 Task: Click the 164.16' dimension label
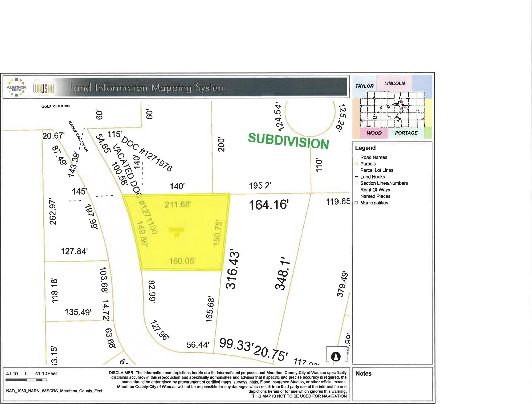(x=269, y=205)
